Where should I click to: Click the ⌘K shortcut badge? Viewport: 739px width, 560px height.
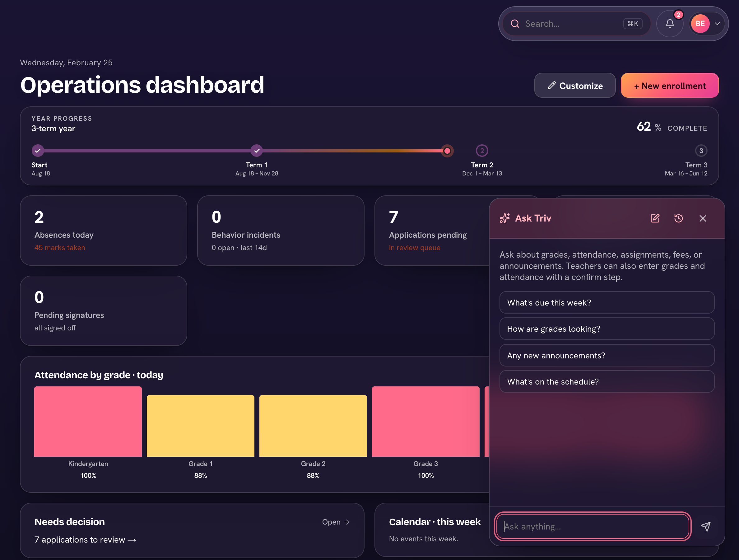632,24
